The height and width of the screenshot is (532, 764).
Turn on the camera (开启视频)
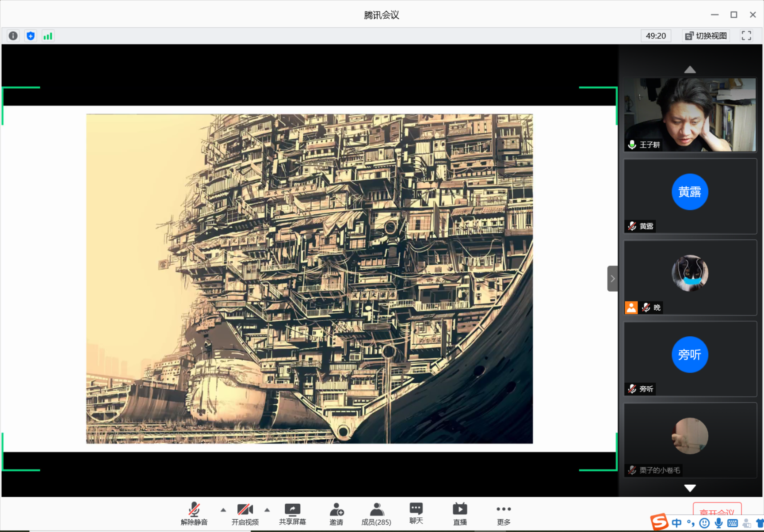click(245, 514)
